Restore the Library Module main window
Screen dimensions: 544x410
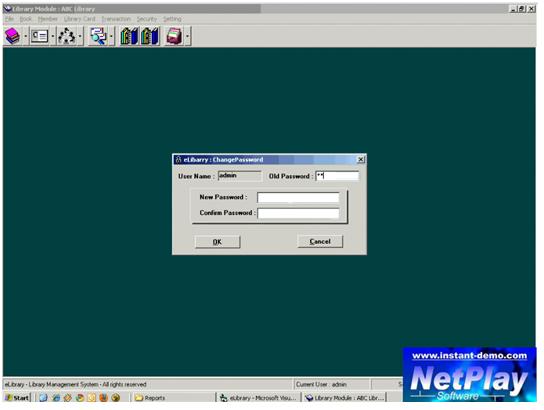pyautogui.click(x=521, y=9)
